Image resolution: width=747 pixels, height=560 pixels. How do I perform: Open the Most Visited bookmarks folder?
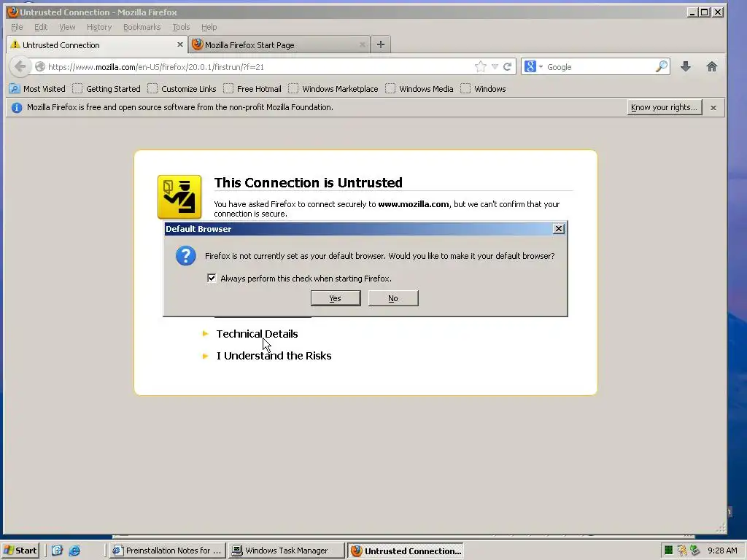[x=37, y=88]
